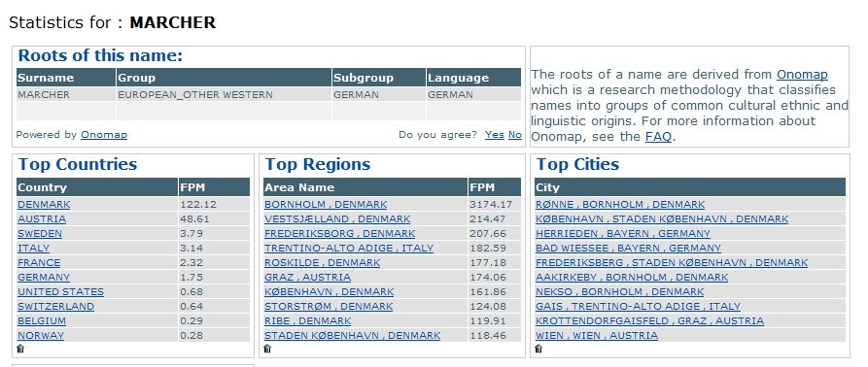Screen dimensions: 868x367
Task: Open DENMARK in Top Countries
Action: [x=44, y=205]
